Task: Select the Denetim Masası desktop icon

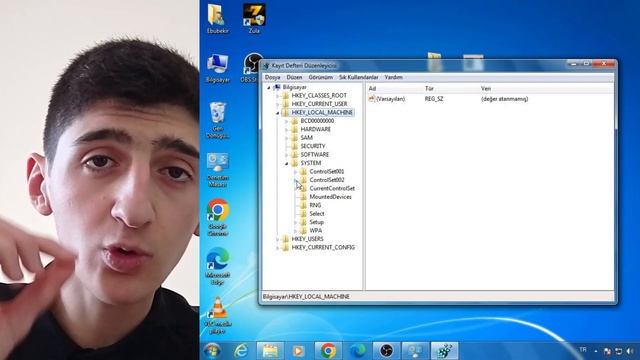Action: coord(217,170)
